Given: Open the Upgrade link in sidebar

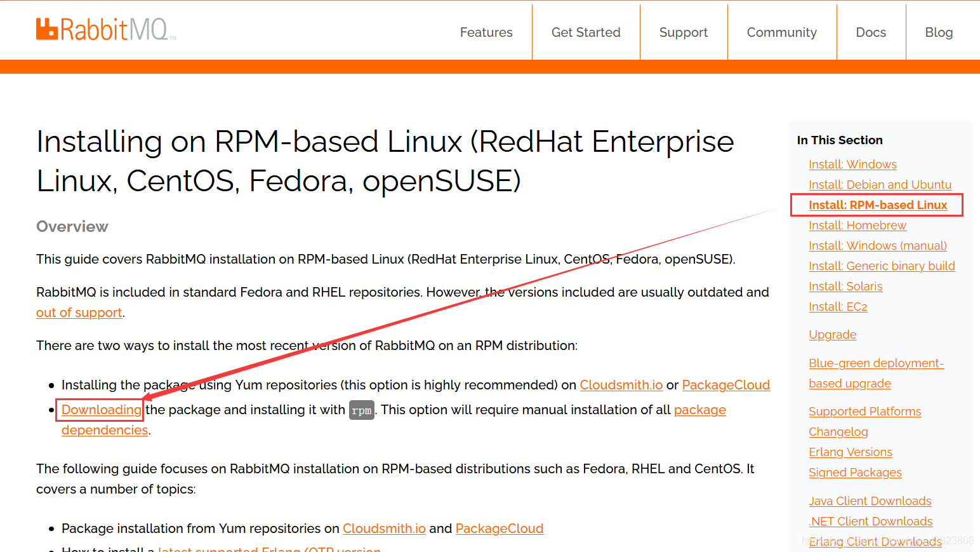Looking at the screenshot, I should (833, 335).
